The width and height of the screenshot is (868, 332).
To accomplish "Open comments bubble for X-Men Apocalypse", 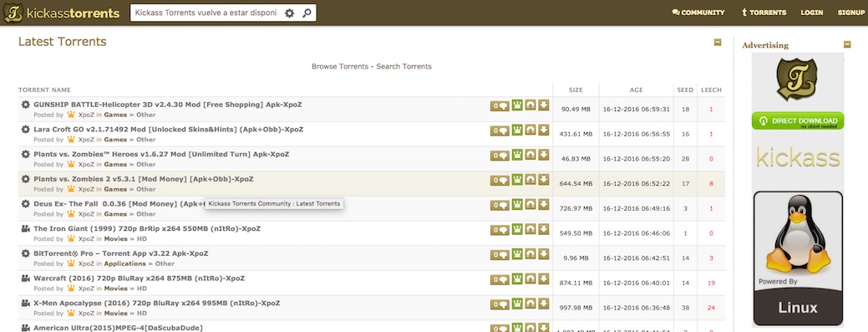I will [x=500, y=304].
